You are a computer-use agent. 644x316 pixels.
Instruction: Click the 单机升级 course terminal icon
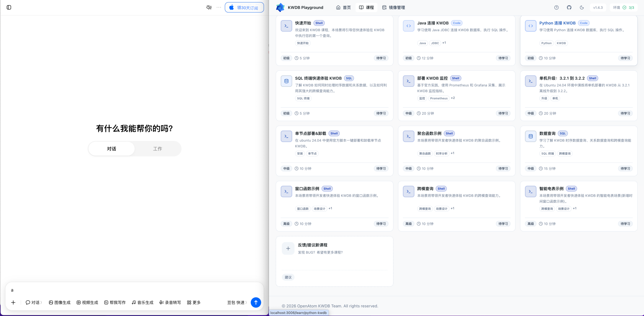tap(531, 81)
